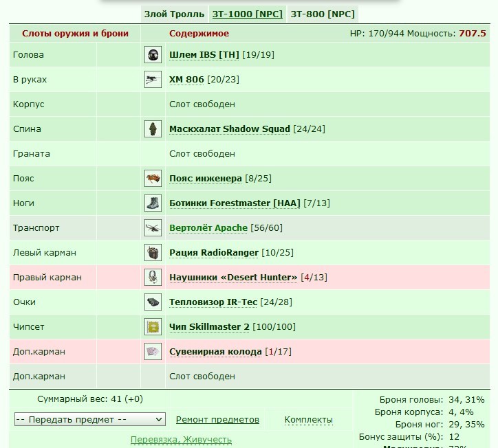Click the Тепловизор IR-Tec icon
The image size is (498, 448).
click(153, 302)
